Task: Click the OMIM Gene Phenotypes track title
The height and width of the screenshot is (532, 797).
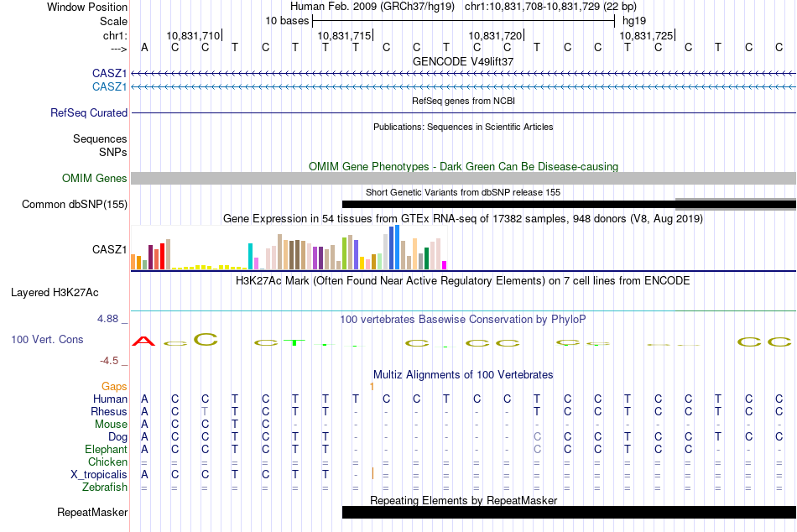Action: click(463, 166)
